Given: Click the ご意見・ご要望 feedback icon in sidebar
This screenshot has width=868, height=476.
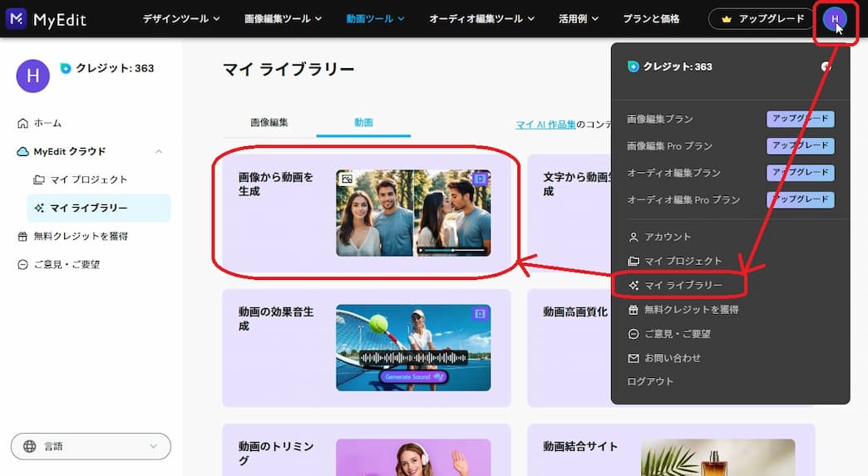Looking at the screenshot, I should pos(22,264).
